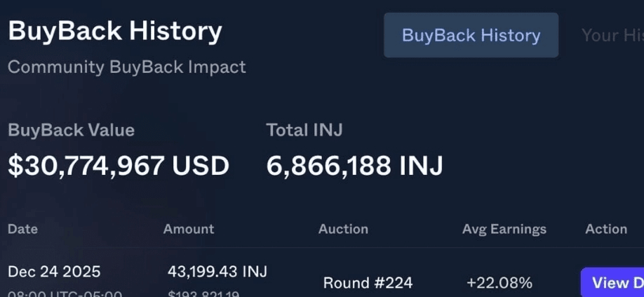644x297 pixels.
Task: Click the 6,866,188 INJ total figure
Action: (x=354, y=166)
